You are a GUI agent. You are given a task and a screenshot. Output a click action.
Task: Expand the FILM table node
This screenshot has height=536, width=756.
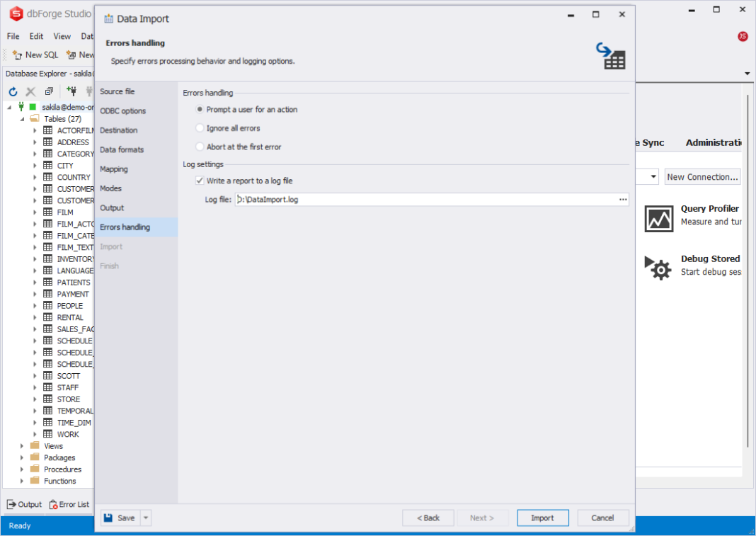pyautogui.click(x=34, y=212)
